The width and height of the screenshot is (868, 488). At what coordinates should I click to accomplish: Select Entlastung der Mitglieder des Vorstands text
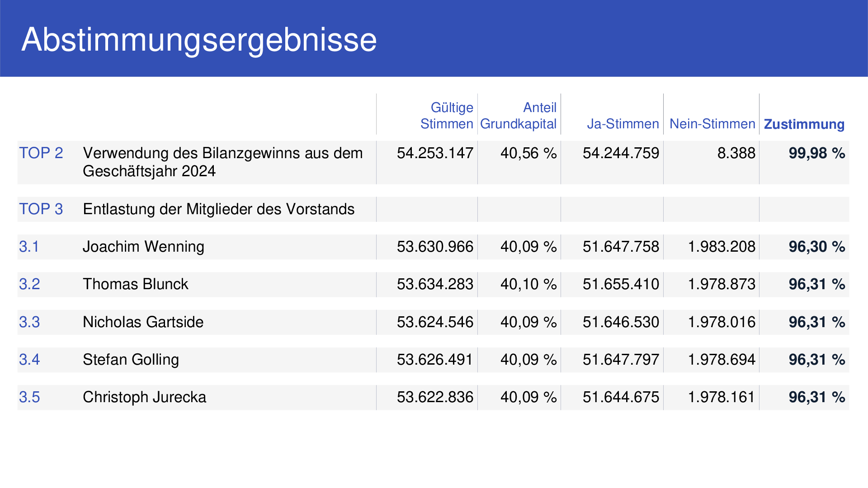point(219,209)
